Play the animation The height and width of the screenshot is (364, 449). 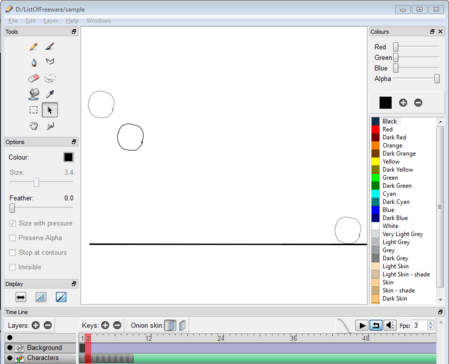pyautogui.click(x=362, y=325)
